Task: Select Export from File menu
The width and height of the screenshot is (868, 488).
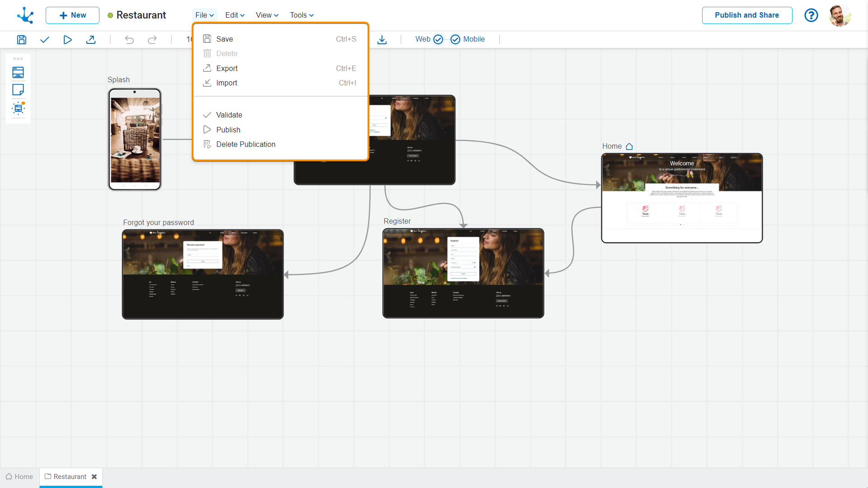Action: click(226, 68)
